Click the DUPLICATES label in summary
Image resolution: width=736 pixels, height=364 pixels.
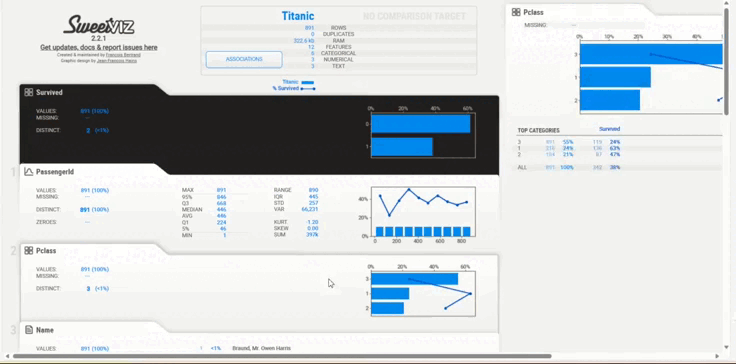coord(338,34)
